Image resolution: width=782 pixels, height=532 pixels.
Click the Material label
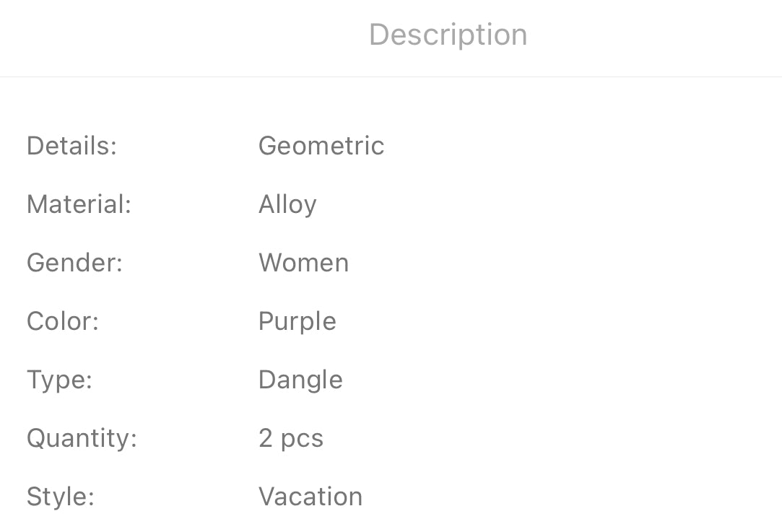(79, 204)
